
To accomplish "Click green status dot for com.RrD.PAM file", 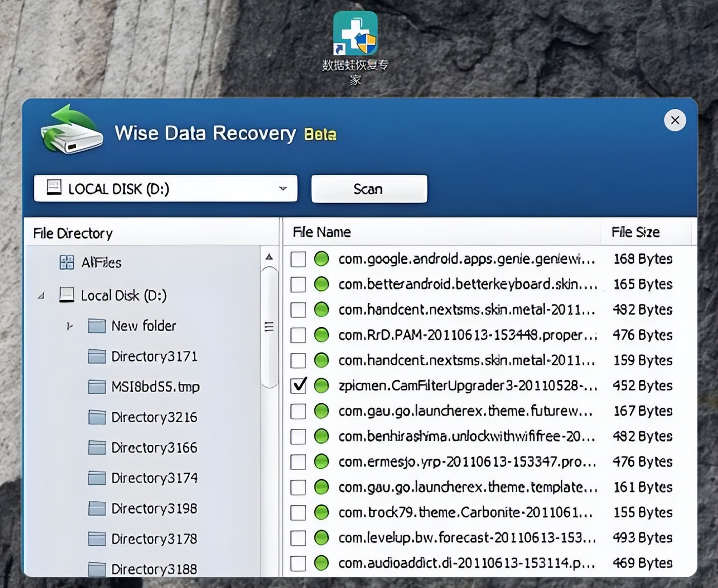I will [322, 335].
